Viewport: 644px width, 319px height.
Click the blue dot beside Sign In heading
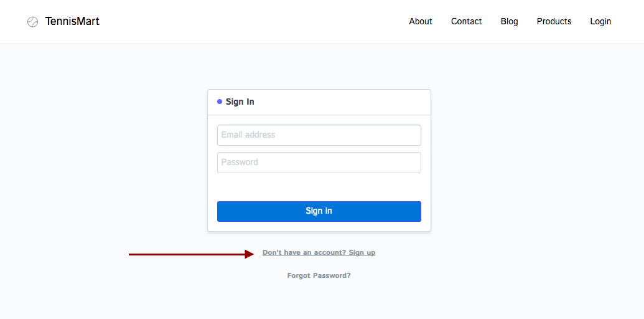(220, 102)
